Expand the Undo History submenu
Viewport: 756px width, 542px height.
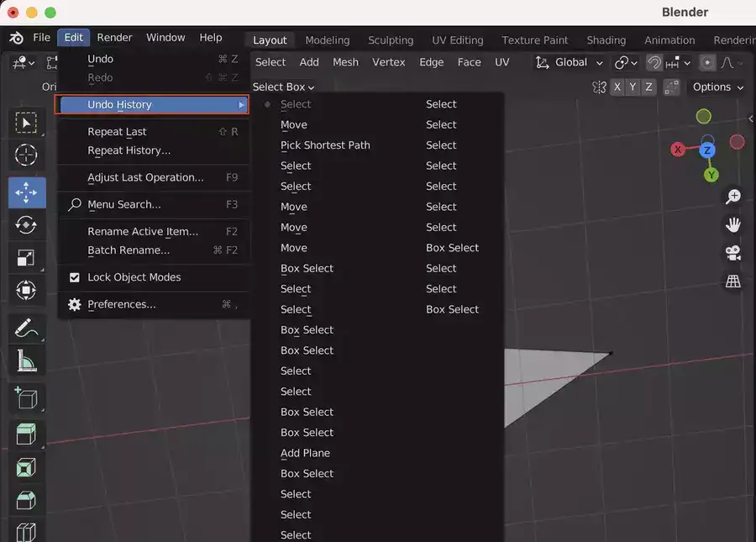point(153,105)
